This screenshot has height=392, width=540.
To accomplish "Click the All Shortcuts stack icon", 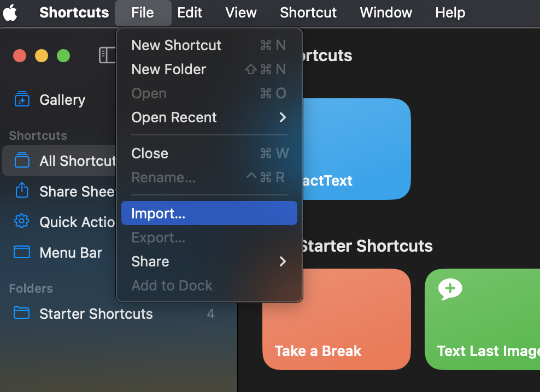I will click(x=22, y=161).
